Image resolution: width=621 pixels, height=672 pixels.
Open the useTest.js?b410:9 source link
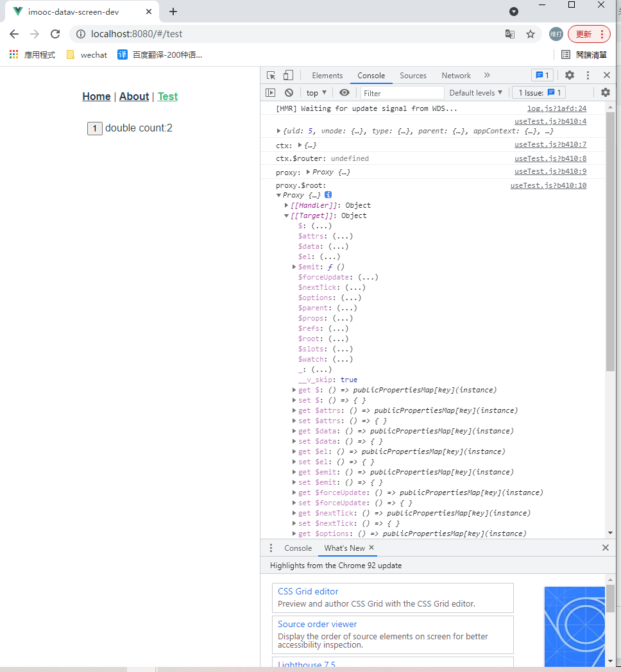(550, 171)
